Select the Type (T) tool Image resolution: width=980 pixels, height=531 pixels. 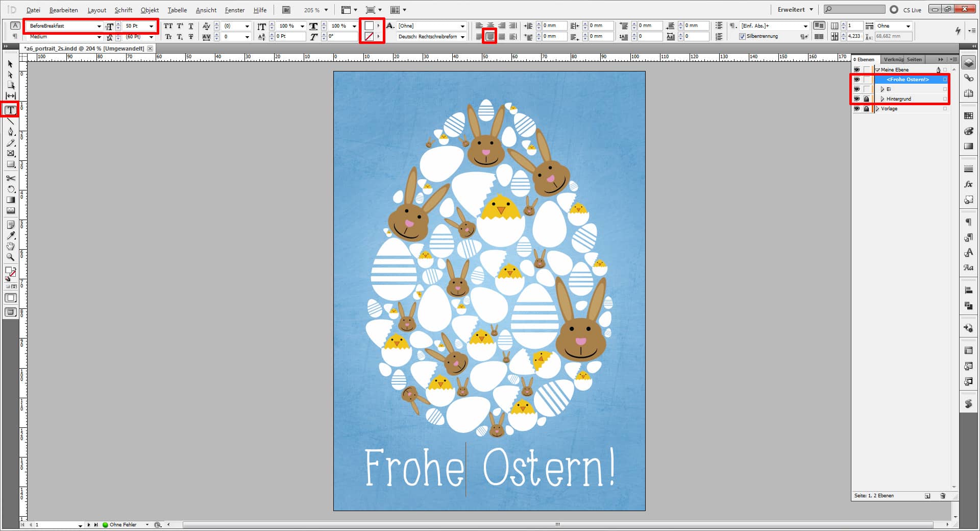pos(10,110)
